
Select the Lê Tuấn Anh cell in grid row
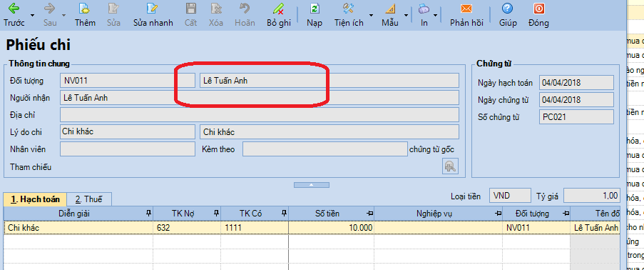pos(596,228)
